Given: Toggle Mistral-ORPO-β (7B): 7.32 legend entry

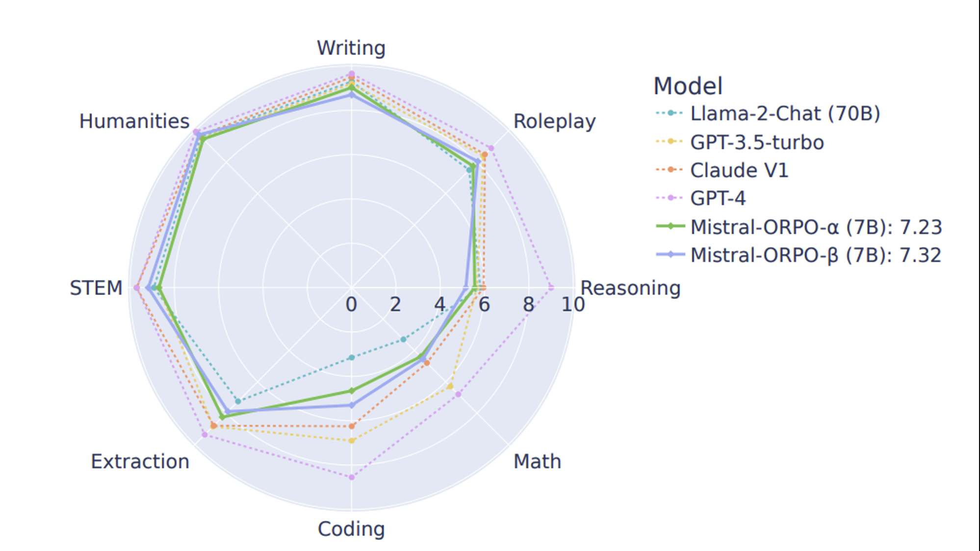Looking at the screenshot, I should 799,255.
